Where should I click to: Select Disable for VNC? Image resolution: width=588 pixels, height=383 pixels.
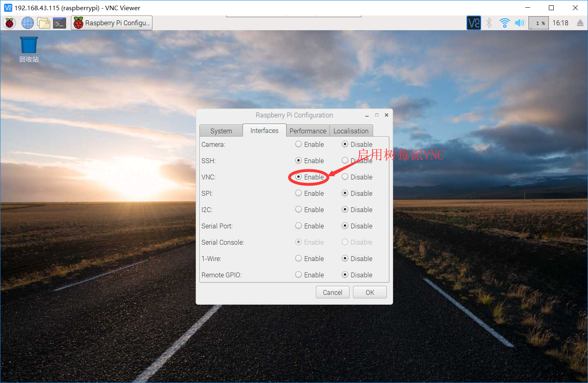click(x=357, y=177)
